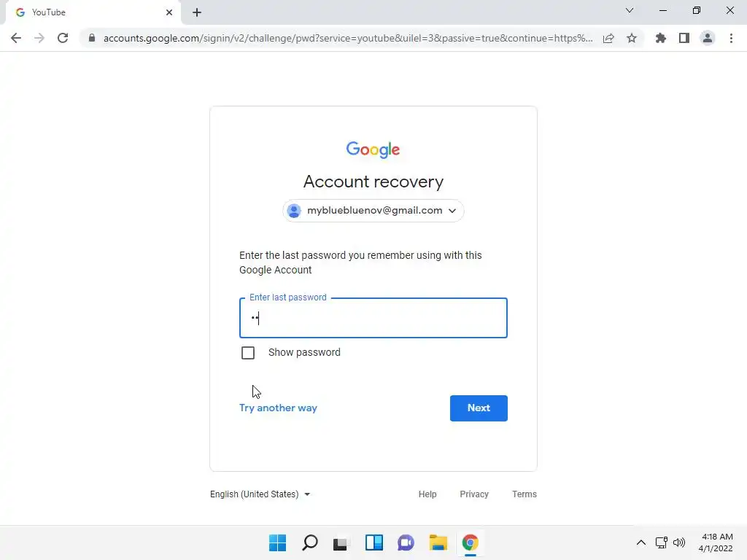Image resolution: width=747 pixels, height=560 pixels.
Task: Click the Google logo
Action: click(373, 149)
